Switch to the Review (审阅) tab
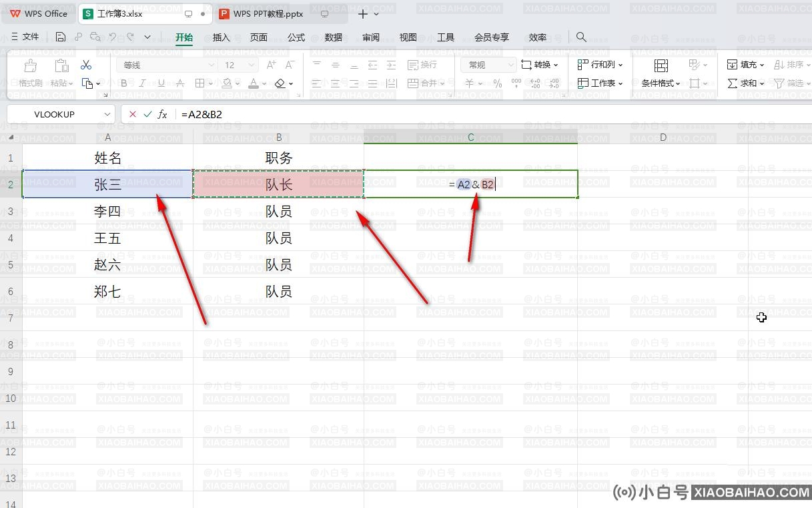The height and width of the screenshot is (508, 812). coord(371,37)
